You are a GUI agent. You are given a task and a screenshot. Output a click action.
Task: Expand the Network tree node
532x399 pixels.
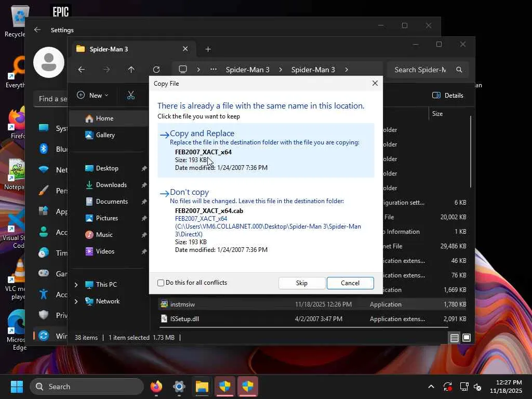(x=76, y=301)
